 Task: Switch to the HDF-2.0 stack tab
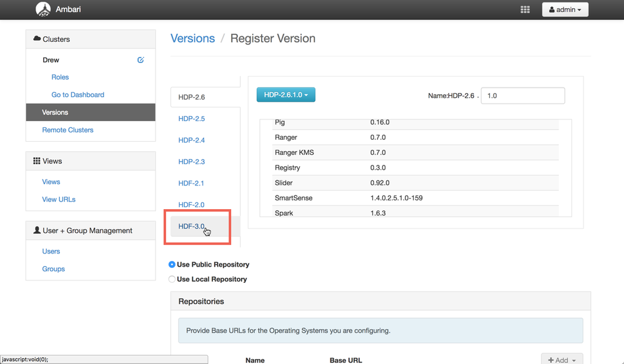191,204
